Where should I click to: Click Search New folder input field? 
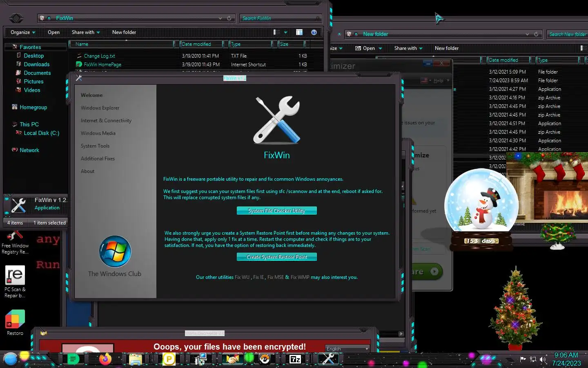click(567, 34)
